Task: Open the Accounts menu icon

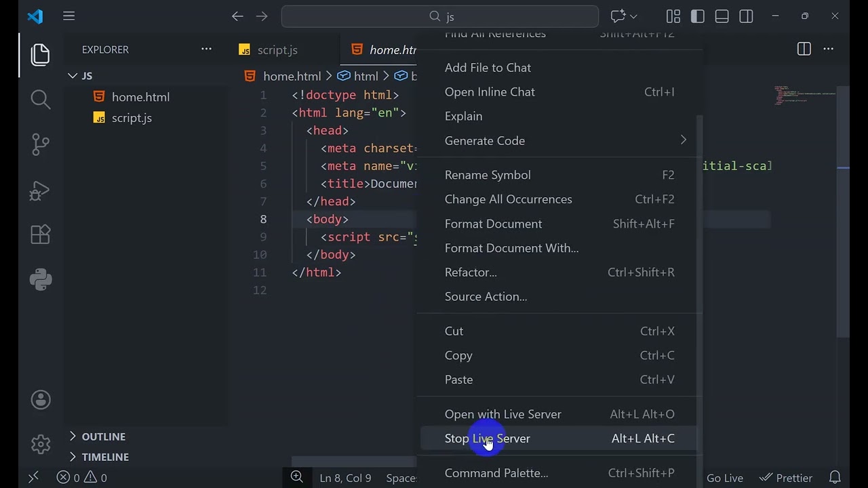Action: 41,400
